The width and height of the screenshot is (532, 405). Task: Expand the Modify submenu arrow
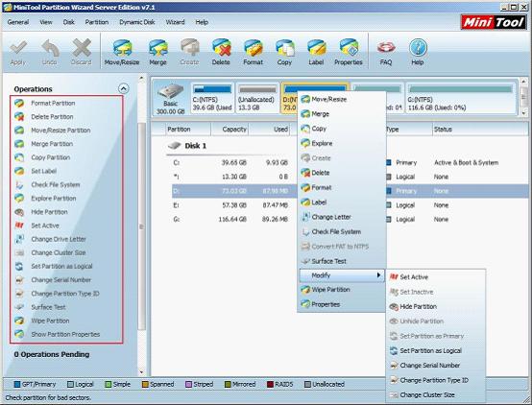pyautogui.click(x=378, y=275)
